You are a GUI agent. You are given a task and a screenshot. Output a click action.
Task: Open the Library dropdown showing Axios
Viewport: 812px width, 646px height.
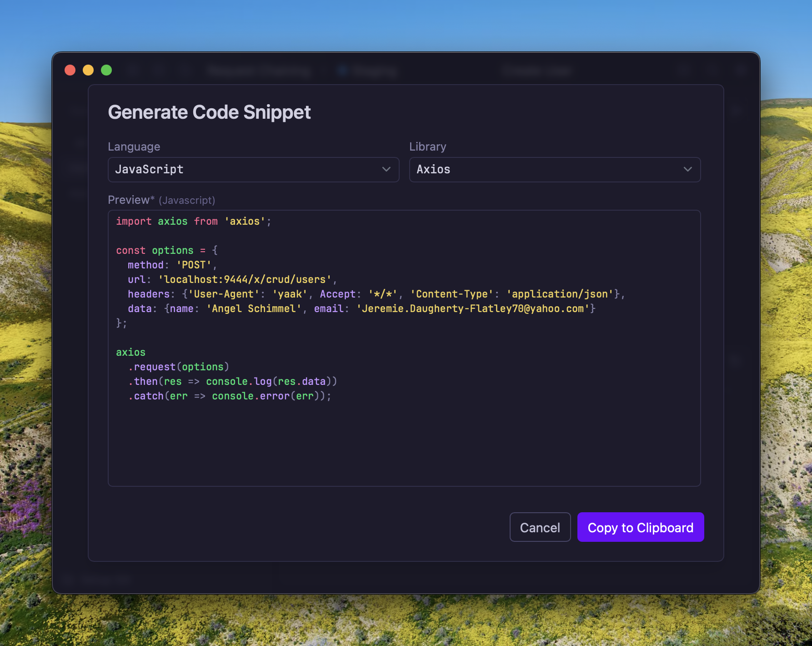[554, 170]
